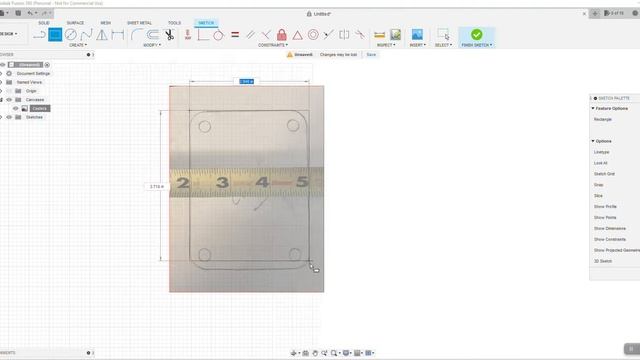Image resolution: width=640 pixels, height=360 pixels.
Task: Select the Sketch tab
Action: (x=206, y=23)
